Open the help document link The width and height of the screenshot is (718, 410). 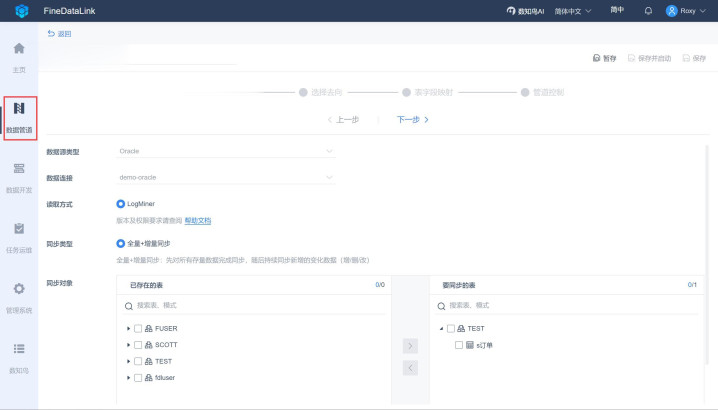[198, 221]
